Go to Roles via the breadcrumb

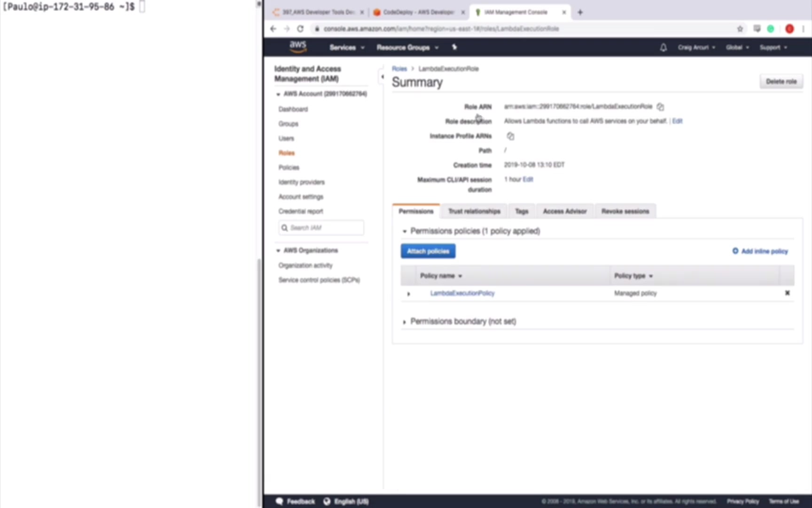point(399,69)
